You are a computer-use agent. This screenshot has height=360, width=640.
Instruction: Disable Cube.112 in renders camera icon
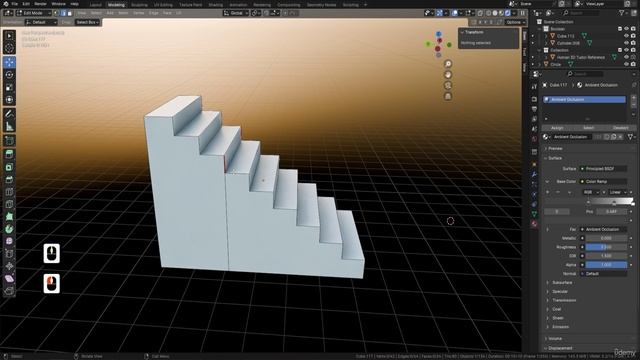[x=633, y=36]
